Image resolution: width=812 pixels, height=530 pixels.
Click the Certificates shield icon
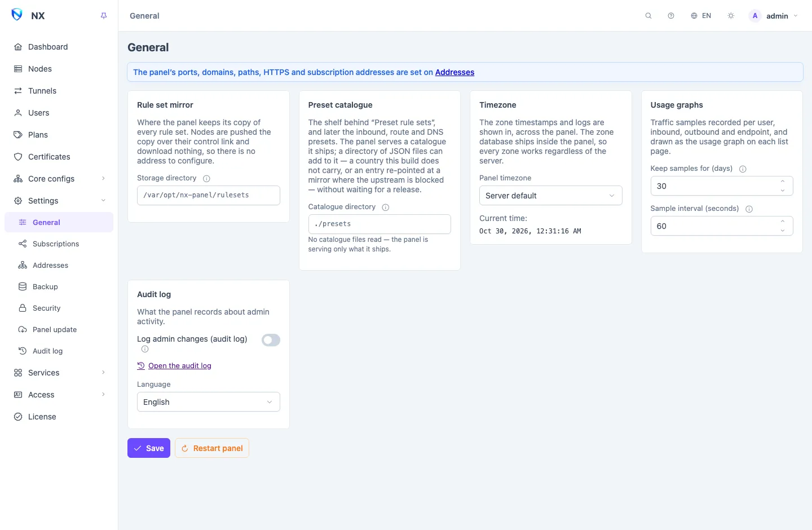tap(18, 157)
